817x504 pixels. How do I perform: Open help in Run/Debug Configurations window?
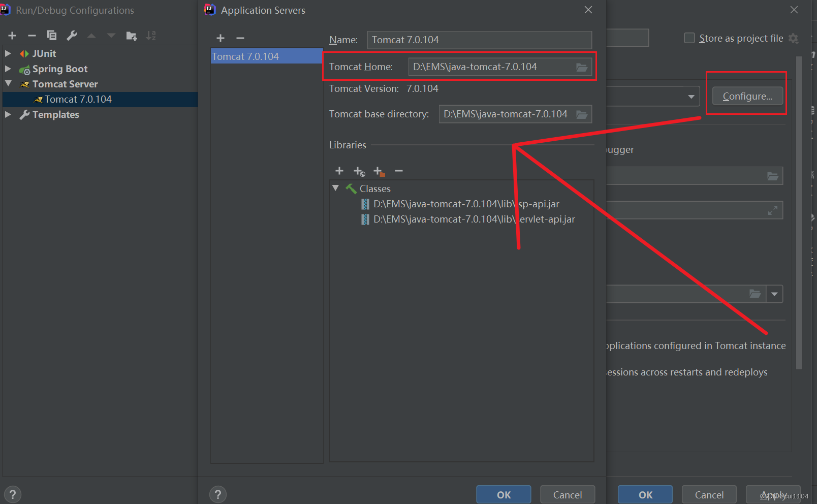(x=13, y=494)
